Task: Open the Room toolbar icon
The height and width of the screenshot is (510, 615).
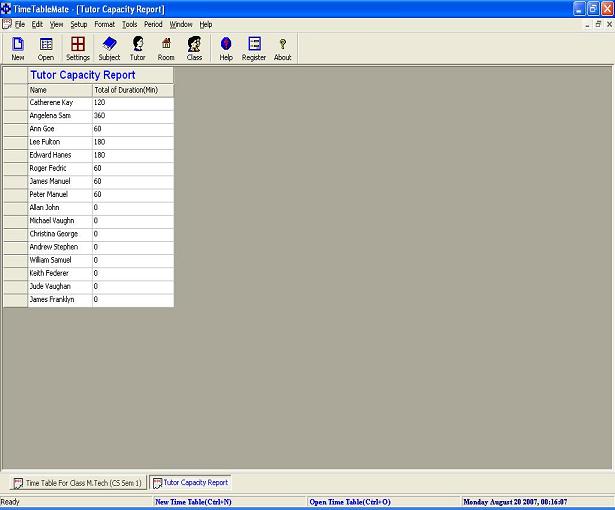Action: click(166, 48)
